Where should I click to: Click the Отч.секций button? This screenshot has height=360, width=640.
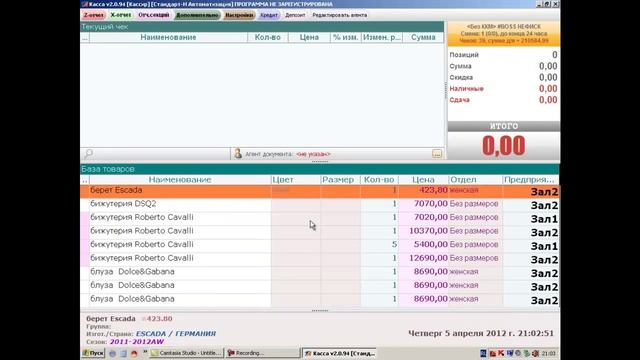click(153, 15)
